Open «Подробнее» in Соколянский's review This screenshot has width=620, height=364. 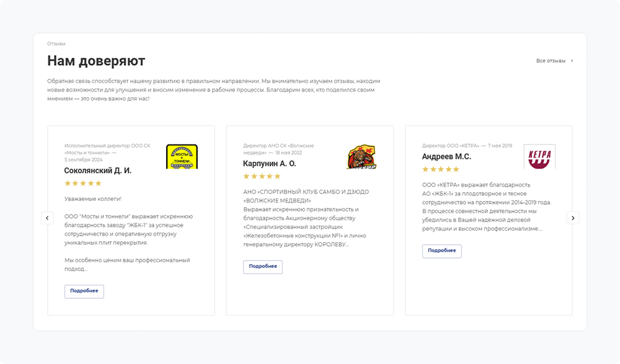(84, 291)
